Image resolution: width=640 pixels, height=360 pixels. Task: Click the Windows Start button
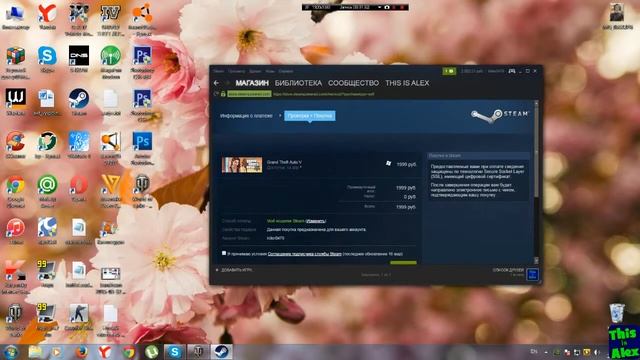tap(10, 352)
